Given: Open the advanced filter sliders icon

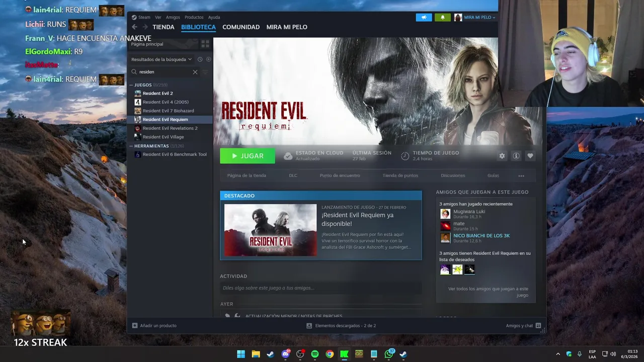Looking at the screenshot, I should pos(205,72).
